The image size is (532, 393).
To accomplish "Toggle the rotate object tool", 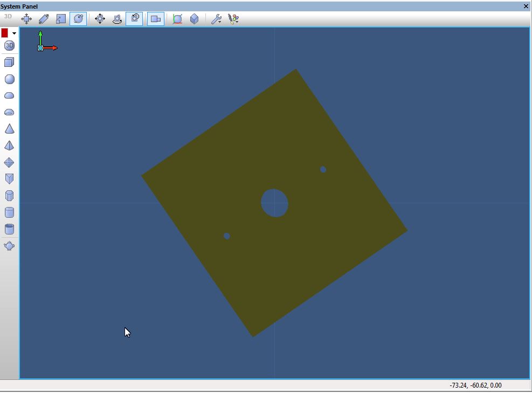I will click(x=78, y=19).
